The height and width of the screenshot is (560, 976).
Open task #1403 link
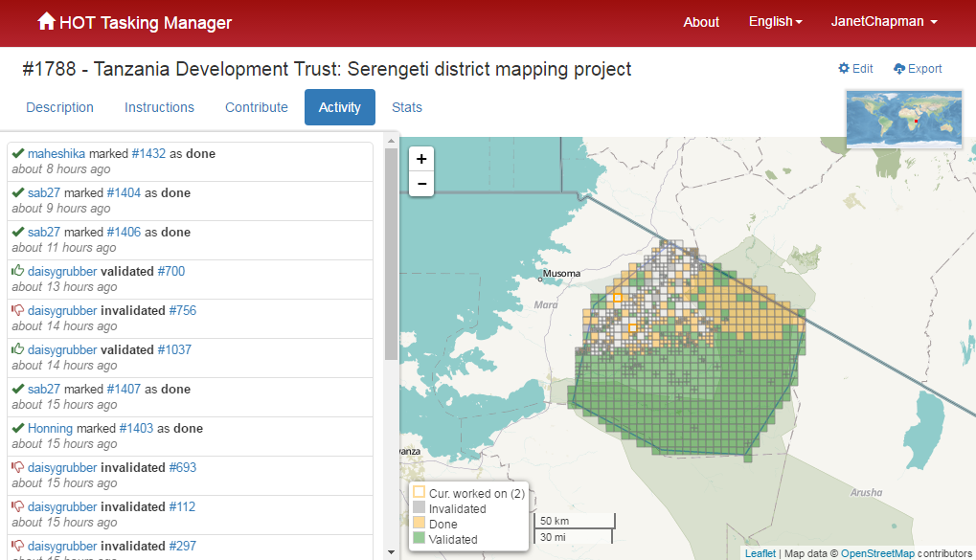tap(136, 428)
